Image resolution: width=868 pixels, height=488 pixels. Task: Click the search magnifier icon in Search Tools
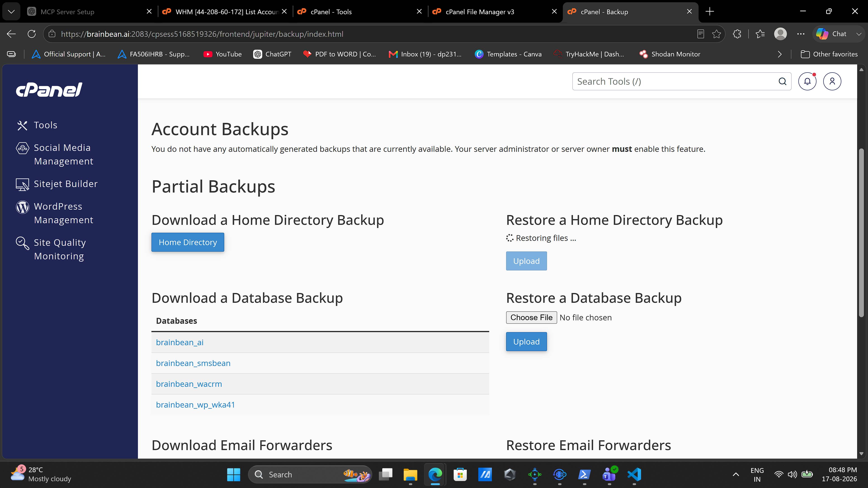(x=782, y=81)
